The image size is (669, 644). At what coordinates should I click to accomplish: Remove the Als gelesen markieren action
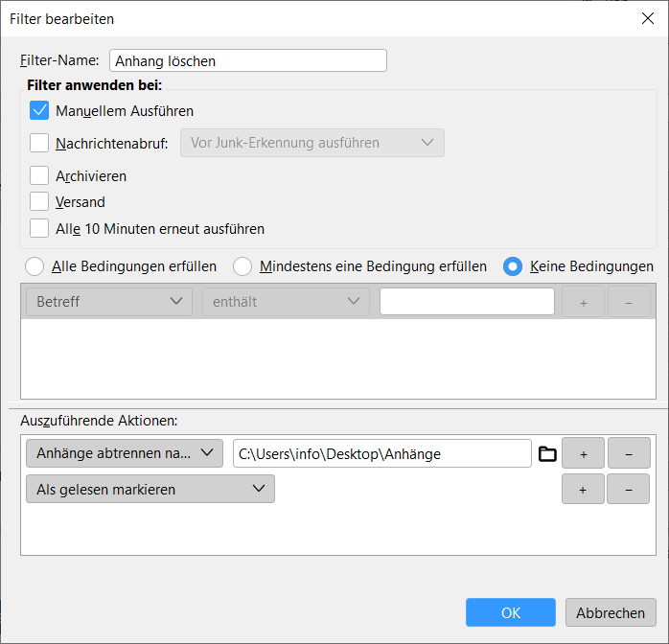pyautogui.click(x=629, y=489)
